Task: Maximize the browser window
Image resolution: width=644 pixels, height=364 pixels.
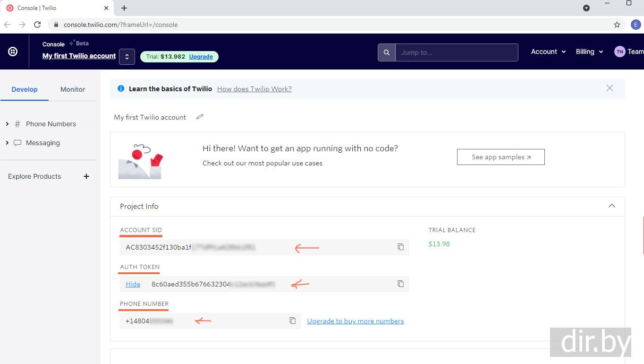Action: click(x=628, y=3)
